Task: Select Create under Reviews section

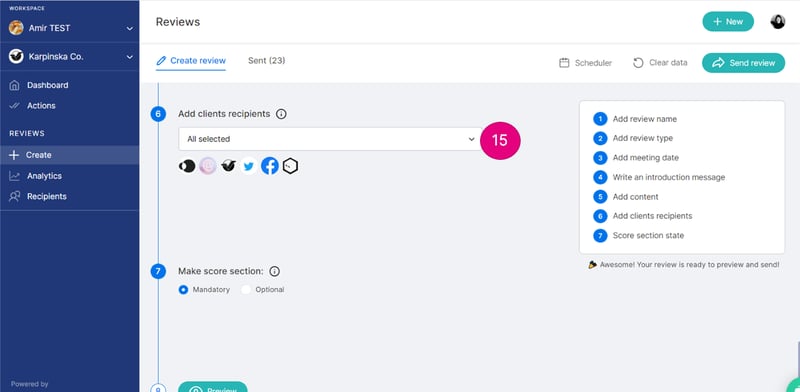Action: coord(69,155)
